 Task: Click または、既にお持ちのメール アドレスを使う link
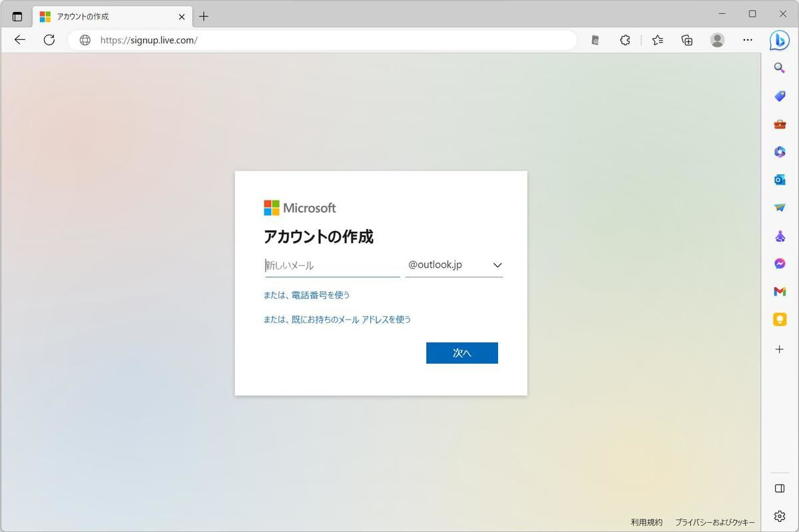pos(338,320)
